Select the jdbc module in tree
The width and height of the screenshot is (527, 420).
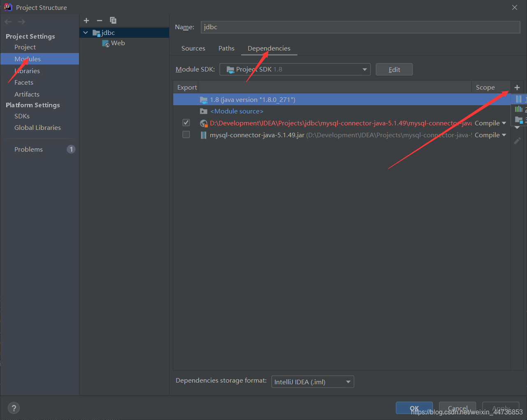pos(124,32)
